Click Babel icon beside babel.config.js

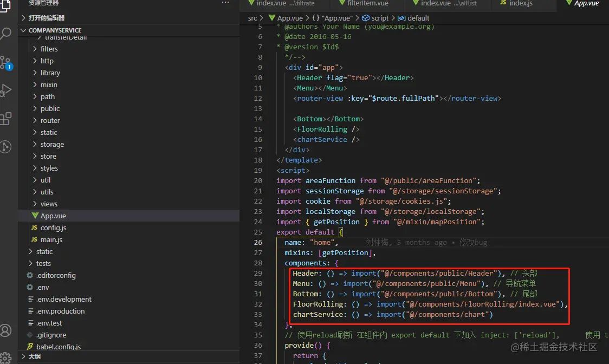30,347
